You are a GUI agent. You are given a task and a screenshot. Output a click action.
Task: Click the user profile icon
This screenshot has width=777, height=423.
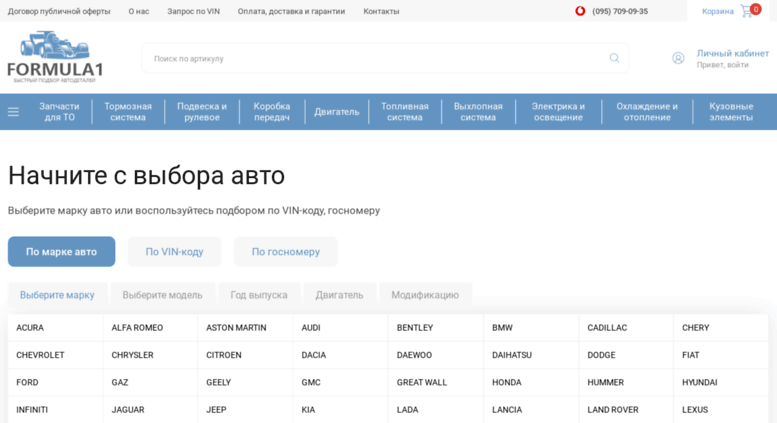678,58
